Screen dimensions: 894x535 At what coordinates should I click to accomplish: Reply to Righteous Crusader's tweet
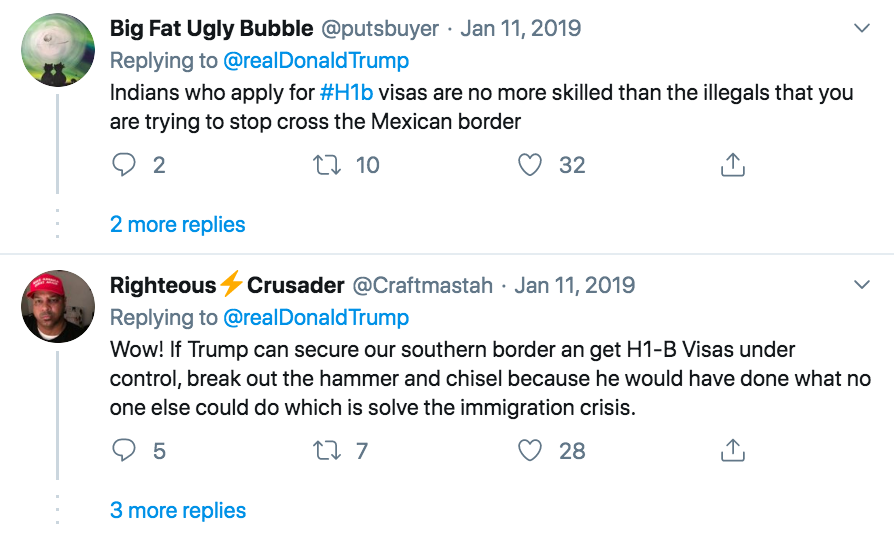point(124,451)
